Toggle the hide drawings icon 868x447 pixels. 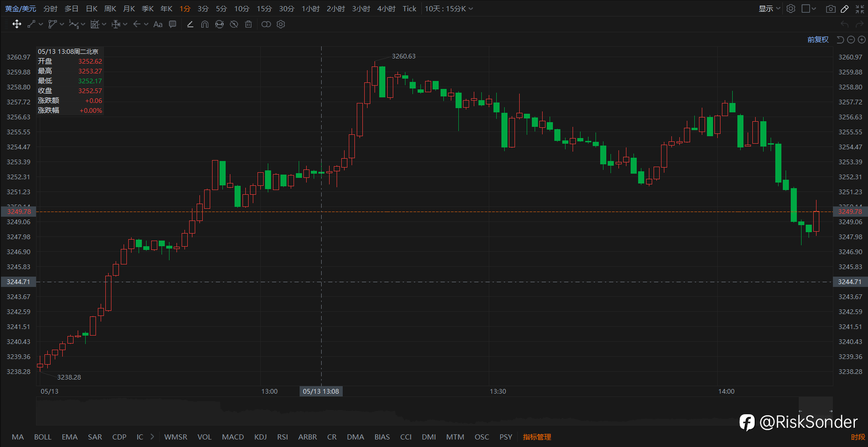pos(234,24)
